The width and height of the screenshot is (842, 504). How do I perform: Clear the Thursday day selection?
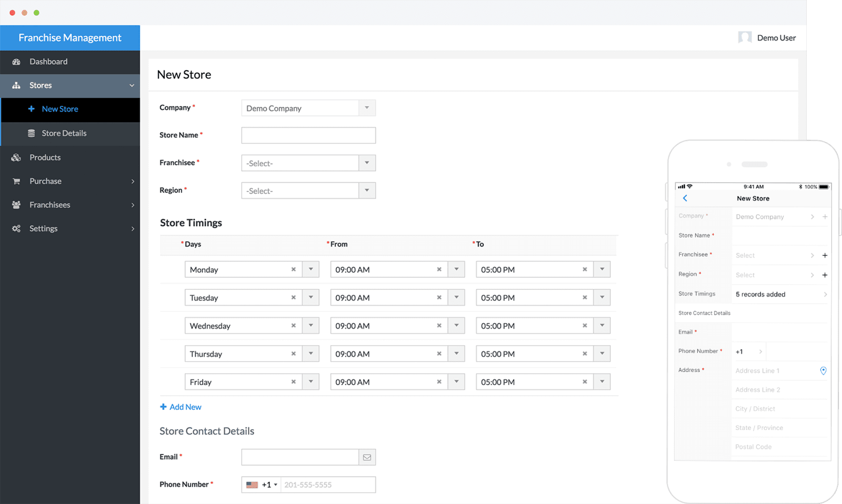[294, 354]
